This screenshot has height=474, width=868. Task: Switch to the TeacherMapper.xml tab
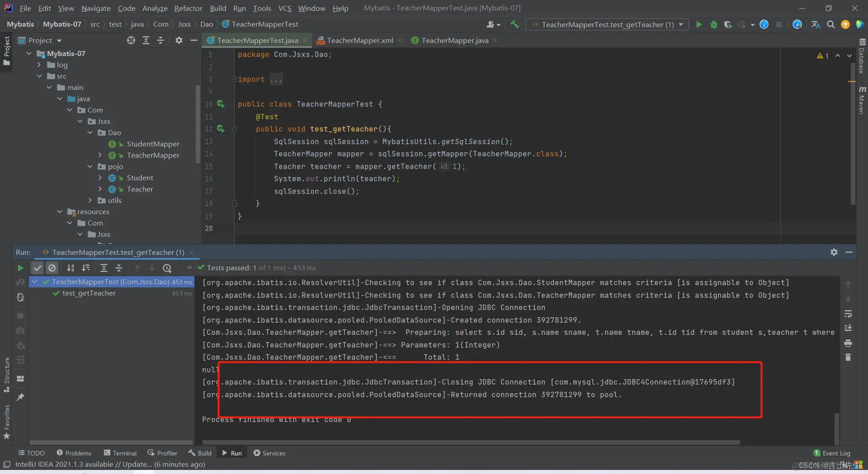pos(360,40)
